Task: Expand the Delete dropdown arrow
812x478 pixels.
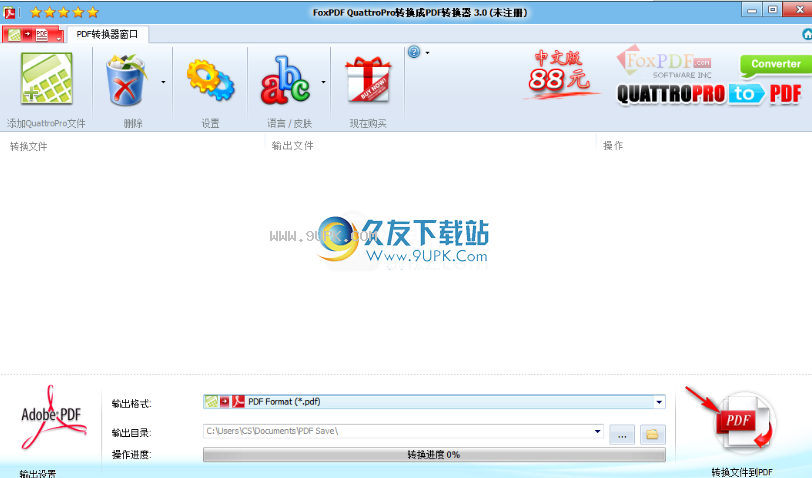Action: tap(163, 82)
